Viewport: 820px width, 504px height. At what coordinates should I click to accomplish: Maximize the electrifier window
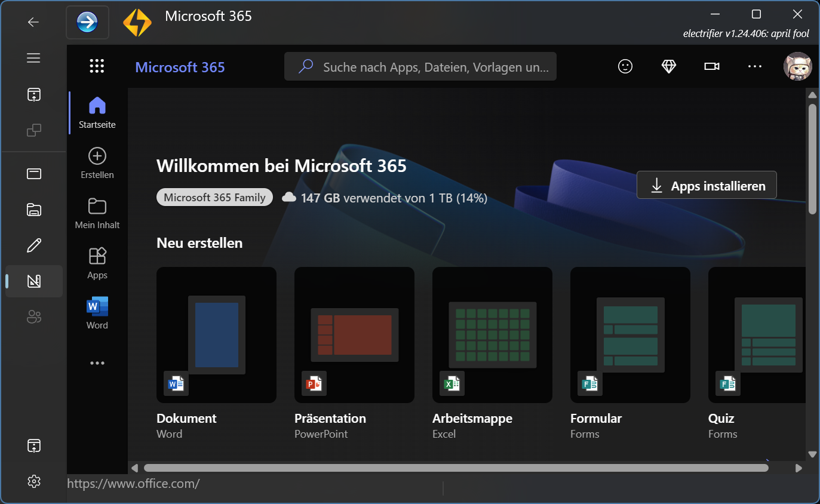pos(756,14)
